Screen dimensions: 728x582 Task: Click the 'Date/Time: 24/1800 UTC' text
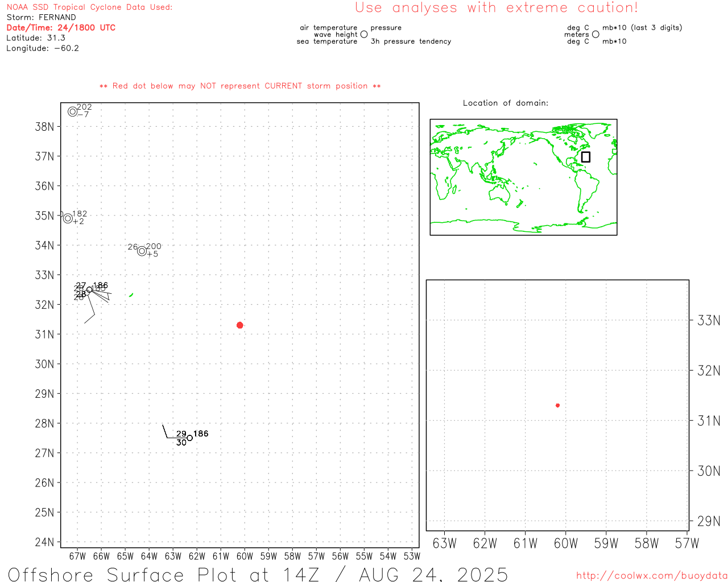(61, 27)
